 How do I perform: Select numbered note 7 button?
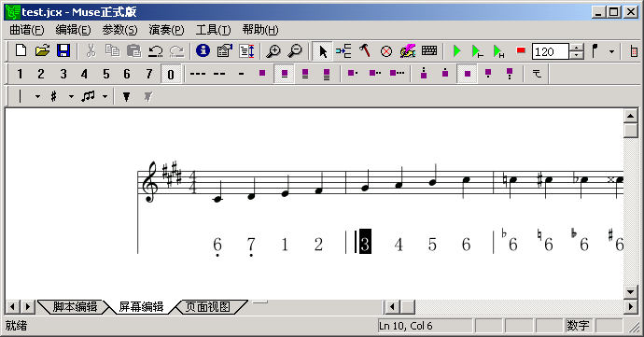(149, 74)
